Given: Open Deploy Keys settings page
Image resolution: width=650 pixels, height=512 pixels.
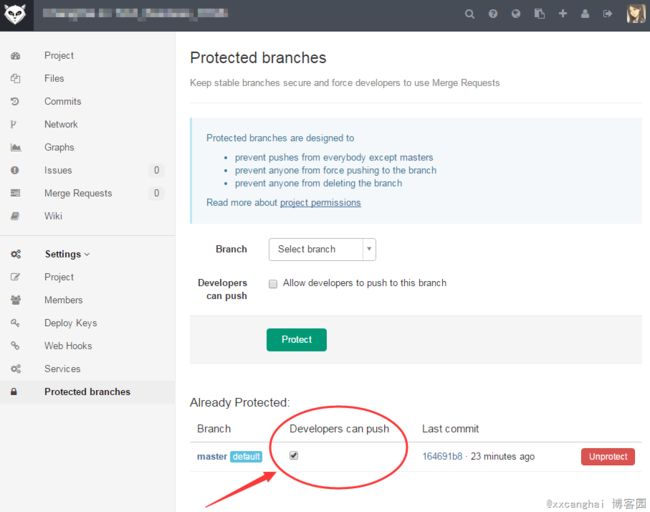Looking at the screenshot, I should (x=70, y=323).
